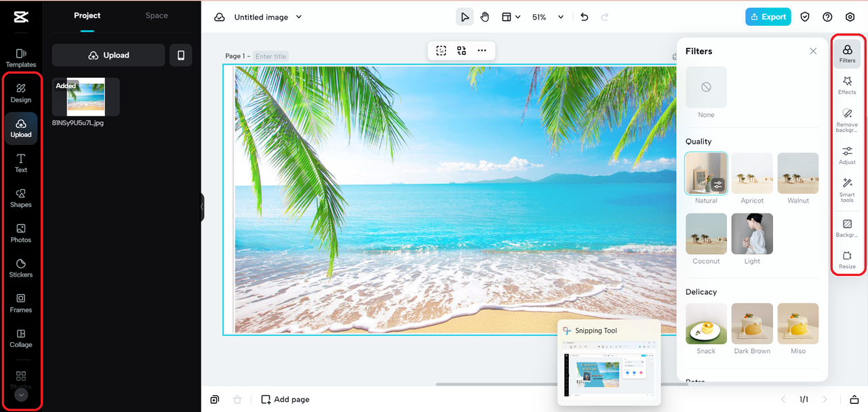This screenshot has height=412, width=868.
Task: Duplicate the page using bottom-left icon
Action: 214,400
